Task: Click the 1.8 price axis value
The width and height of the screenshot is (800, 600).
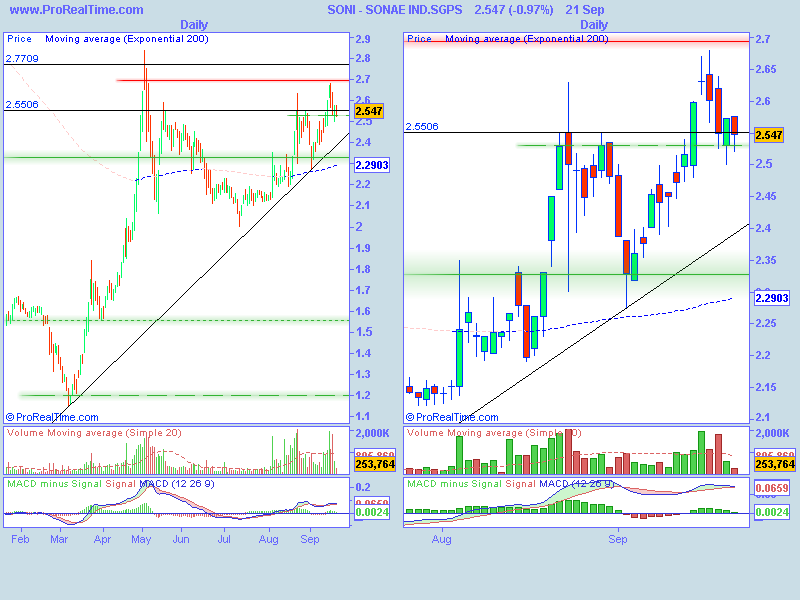Action: click(363, 269)
